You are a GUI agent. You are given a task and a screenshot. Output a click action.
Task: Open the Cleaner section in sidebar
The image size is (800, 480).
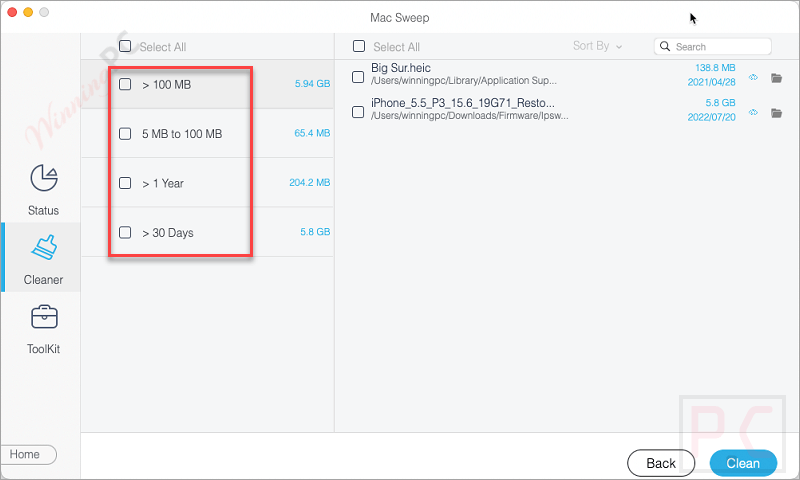[43, 259]
